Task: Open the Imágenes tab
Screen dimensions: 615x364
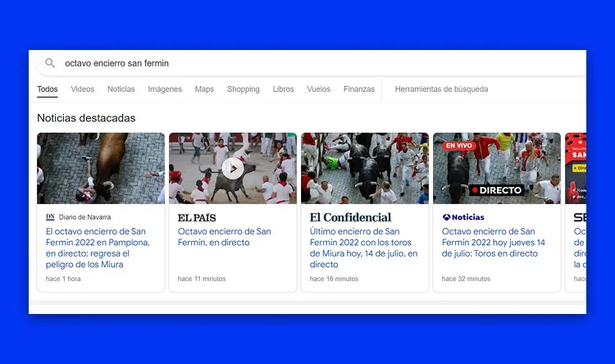Action: 165,89
